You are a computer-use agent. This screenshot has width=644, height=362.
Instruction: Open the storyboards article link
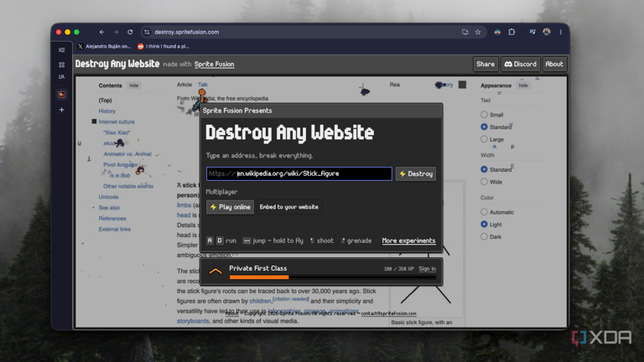pos(193,321)
